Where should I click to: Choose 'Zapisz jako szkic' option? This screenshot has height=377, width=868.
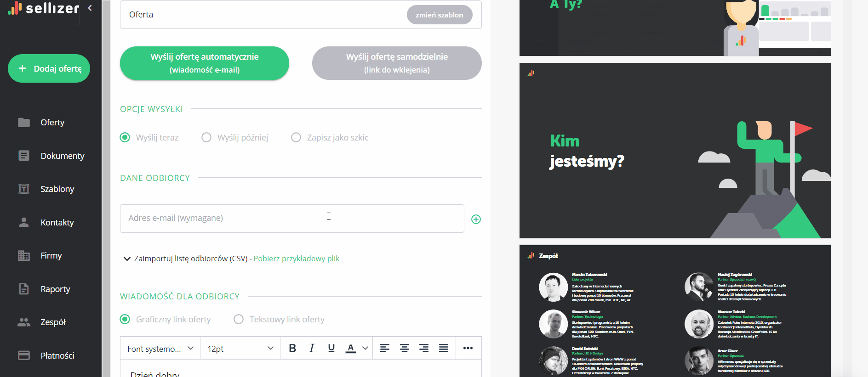[296, 138]
